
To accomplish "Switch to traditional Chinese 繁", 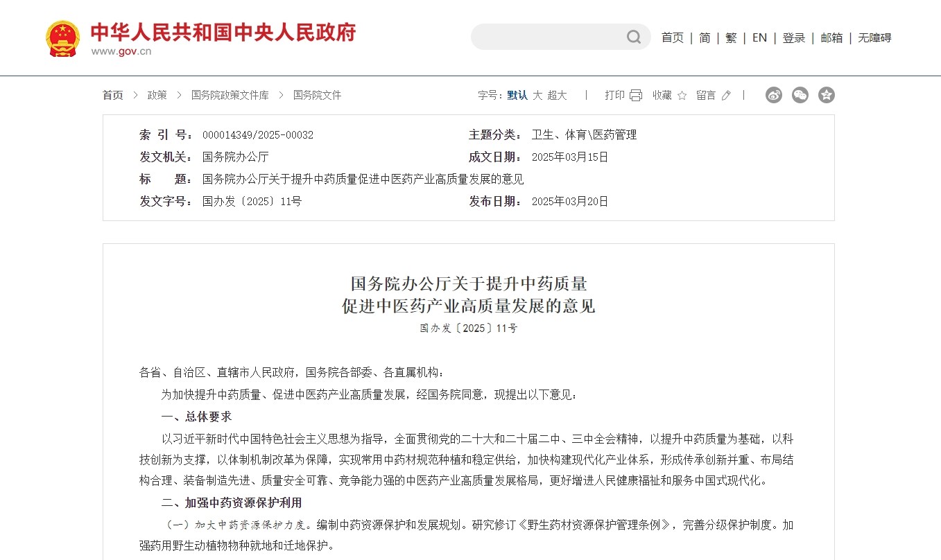I will (731, 38).
